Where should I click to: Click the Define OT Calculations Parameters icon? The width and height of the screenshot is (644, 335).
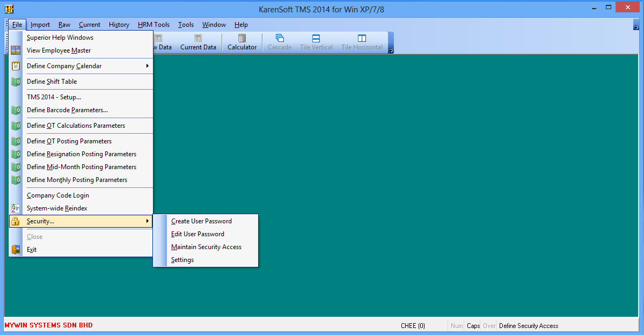coord(16,126)
